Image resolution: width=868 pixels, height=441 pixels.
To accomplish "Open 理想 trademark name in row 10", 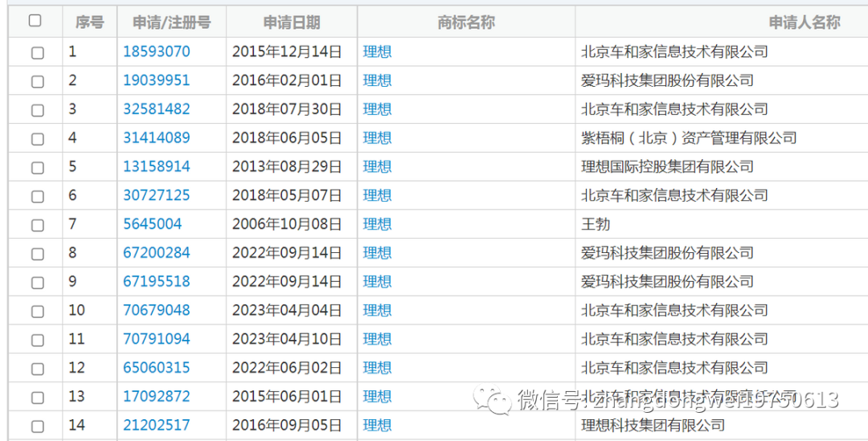I will (x=377, y=310).
